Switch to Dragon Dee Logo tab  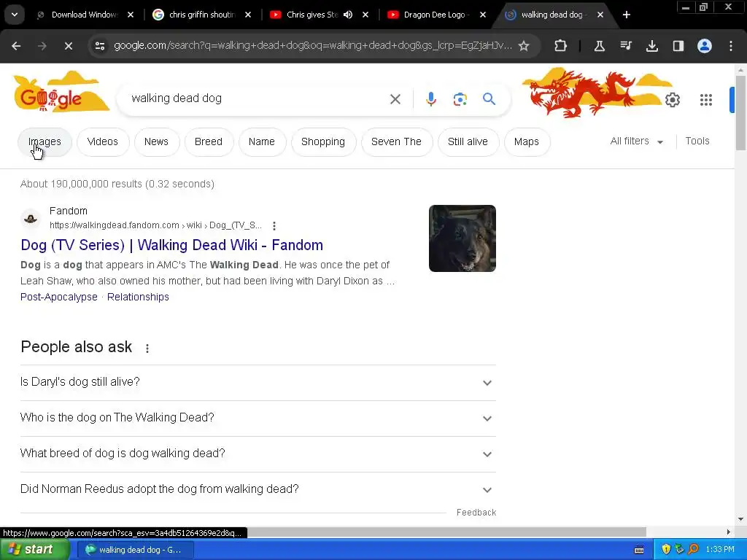[x=435, y=15]
